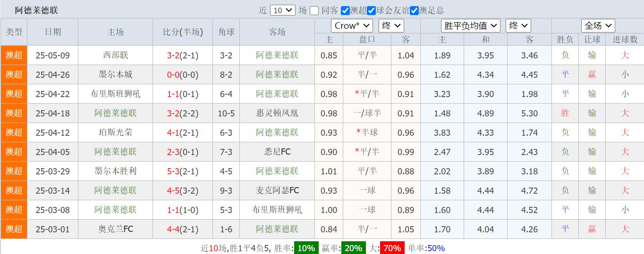Click the red 70% over rate badge
This screenshot has height=254, width=644.
(x=392, y=248)
